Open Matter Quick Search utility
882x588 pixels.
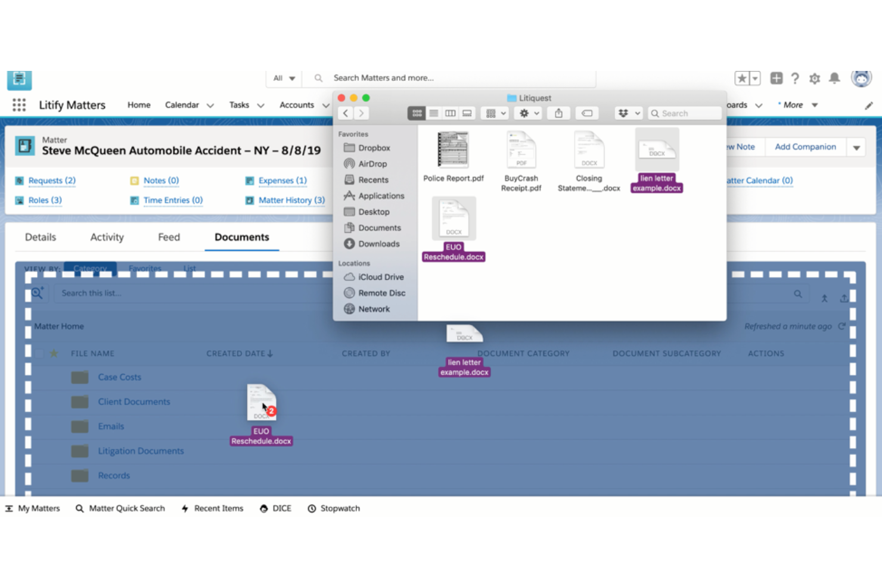tap(120, 509)
